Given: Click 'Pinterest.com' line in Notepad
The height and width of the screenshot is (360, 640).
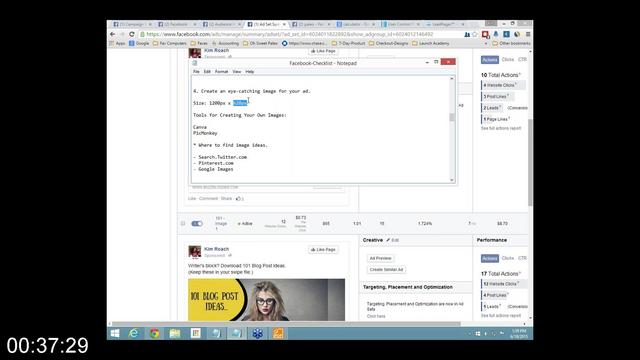Looking at the screenshot, I should click(213, 163).
